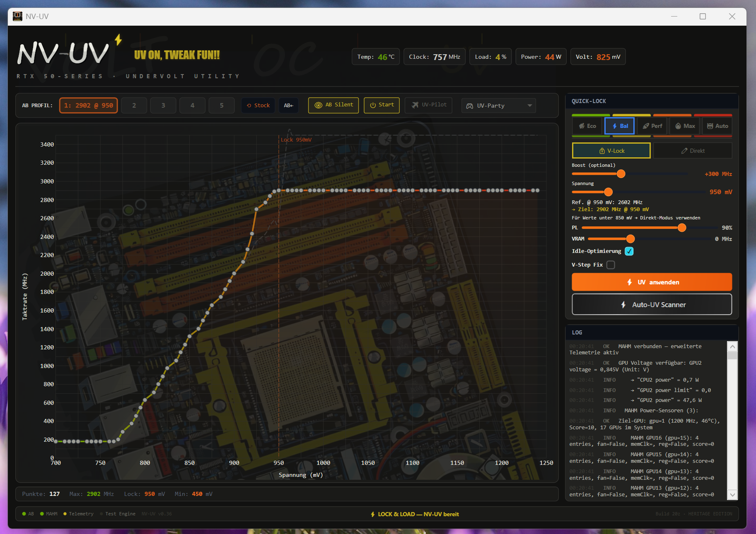756x534 pixels.
Task: Click the AB status indicator
Action: click(x=28, y=514)
